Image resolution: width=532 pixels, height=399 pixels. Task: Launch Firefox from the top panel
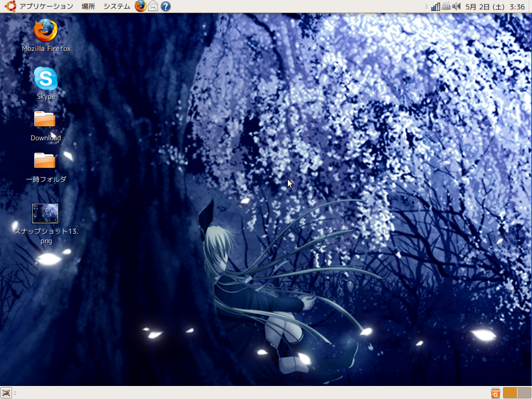click(140, 6)
